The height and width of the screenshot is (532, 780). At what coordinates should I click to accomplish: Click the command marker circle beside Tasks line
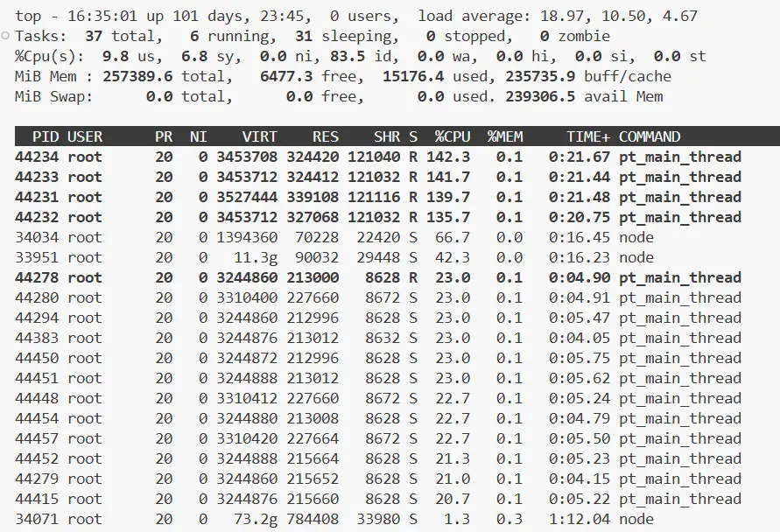pos(6,36)
